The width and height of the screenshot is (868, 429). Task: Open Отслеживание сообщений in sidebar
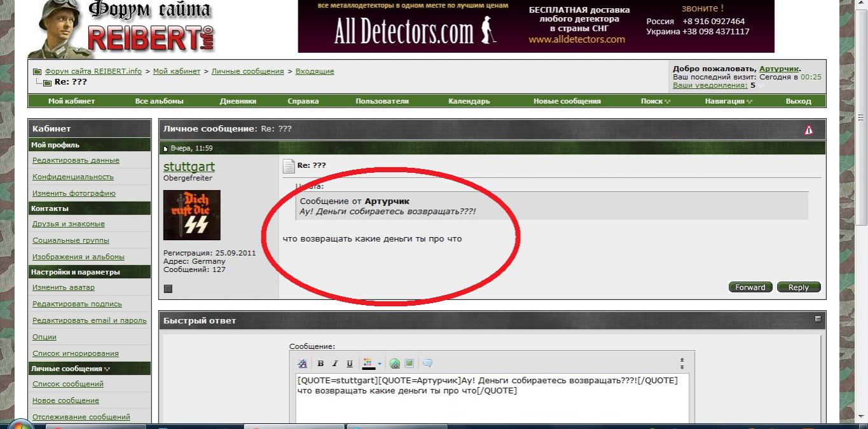[x=81, y=417]
